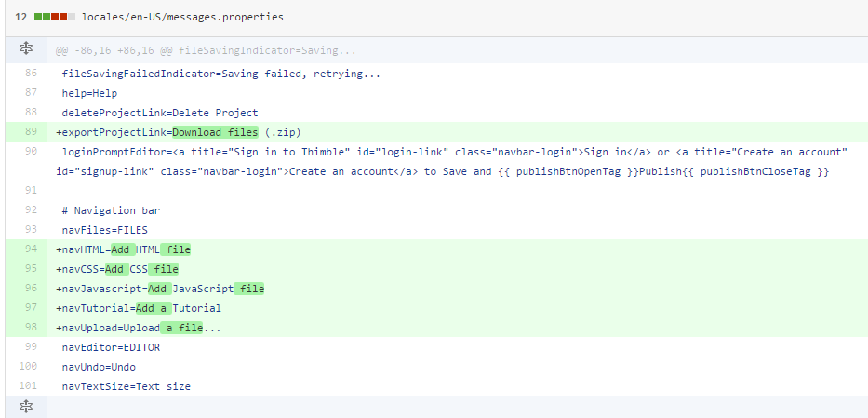This screenshot has height=418, width=868.
Task: Click line number 98
Action: [31, 327]
